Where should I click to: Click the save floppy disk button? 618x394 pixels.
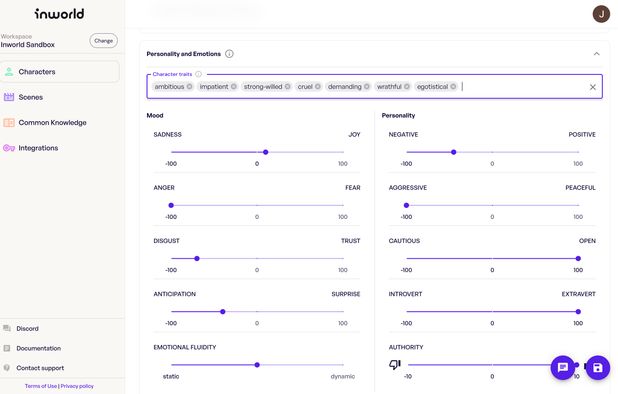tap(598, 368)
